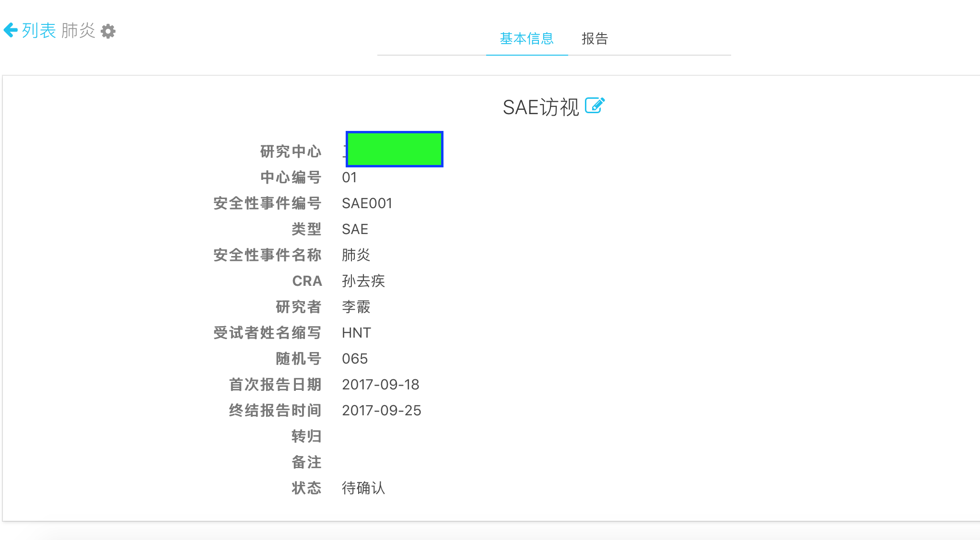Click the 状态 value 待确认

coord(363,488)
